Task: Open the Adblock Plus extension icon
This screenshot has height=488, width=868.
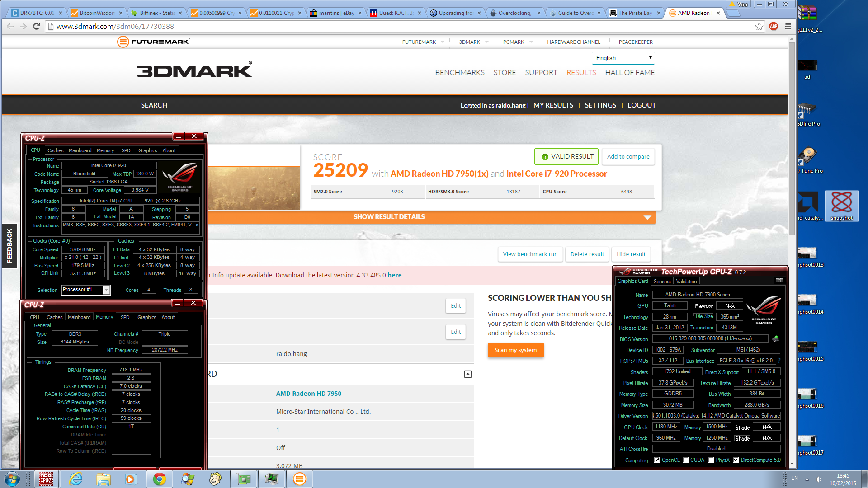Action: point(774,27)
